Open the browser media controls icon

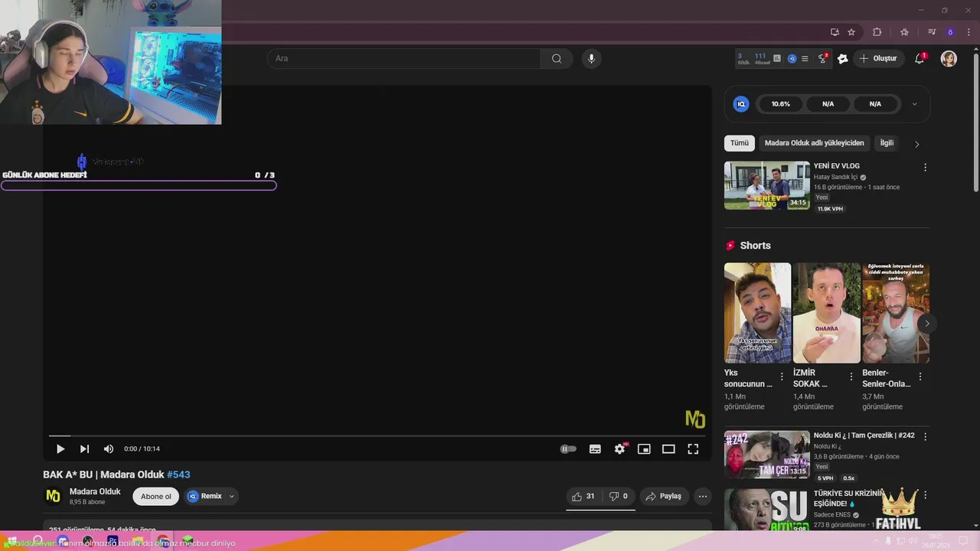932,32
